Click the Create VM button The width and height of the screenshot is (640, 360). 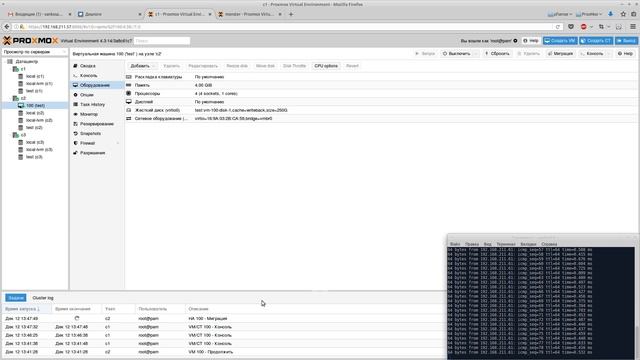(560, 41)
